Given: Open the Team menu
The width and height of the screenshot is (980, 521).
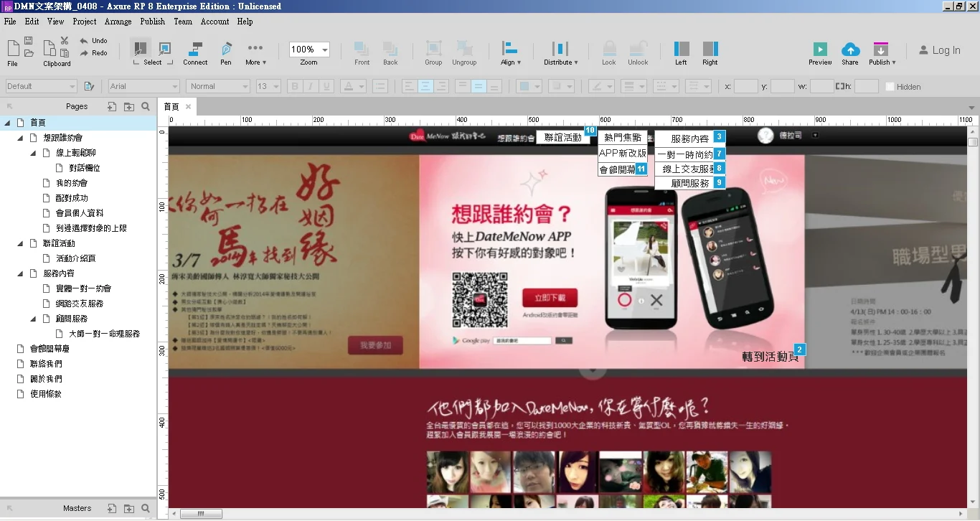Looking at the screenshot, I should click(183, 22).
